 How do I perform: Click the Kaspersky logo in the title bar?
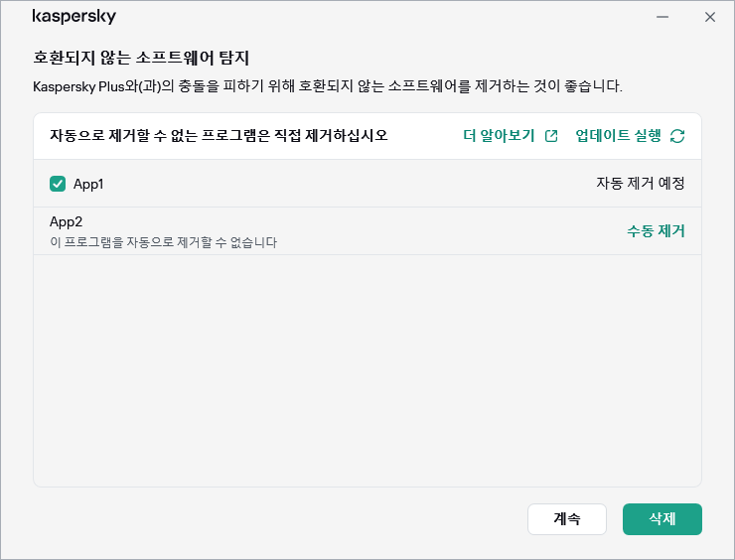pos(73,17)
